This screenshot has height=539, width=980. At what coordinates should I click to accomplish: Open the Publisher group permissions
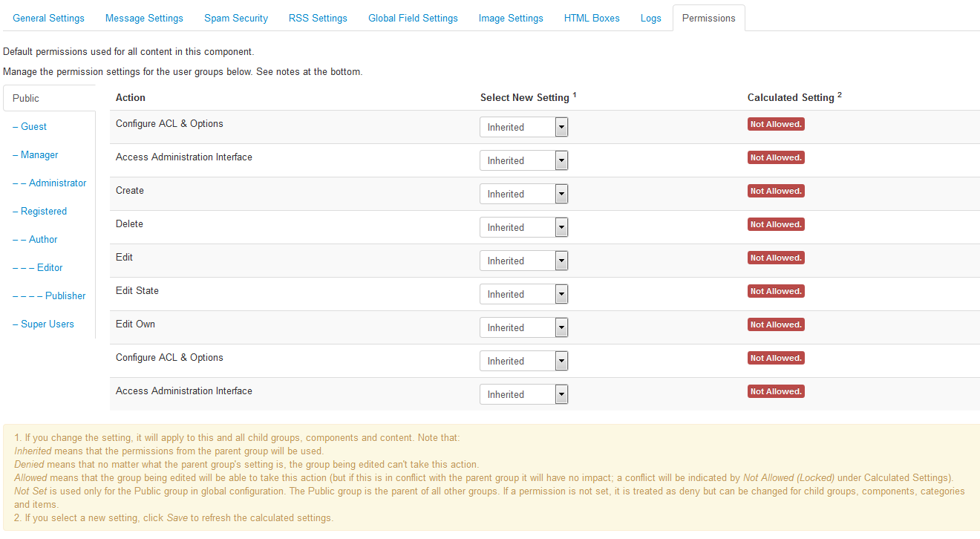tap(65, 296)
